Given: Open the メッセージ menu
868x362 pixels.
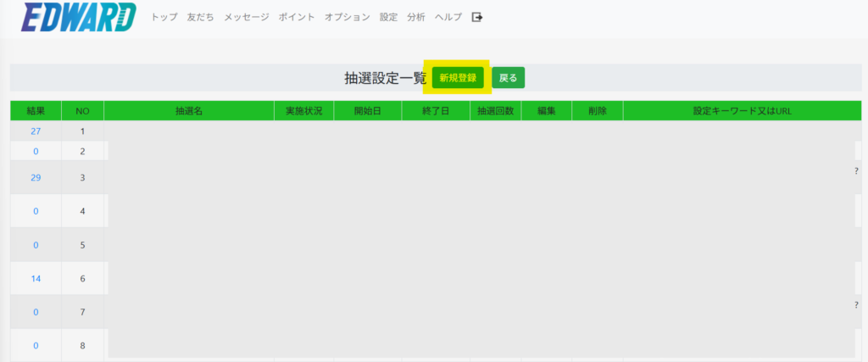Looking at the screenshot, I should coord(247,17).
